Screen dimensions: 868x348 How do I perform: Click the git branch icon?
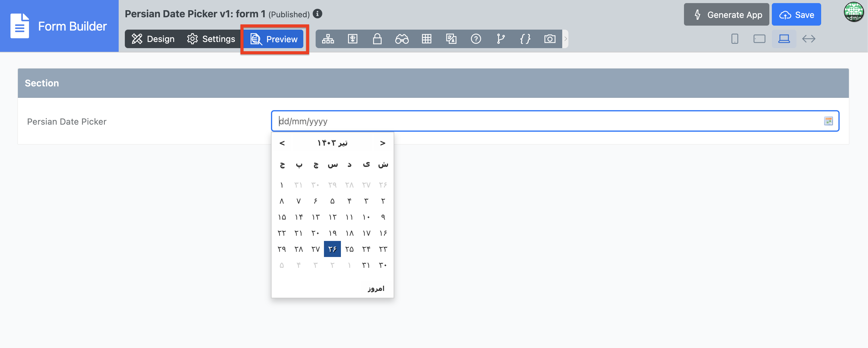(500, 39)
